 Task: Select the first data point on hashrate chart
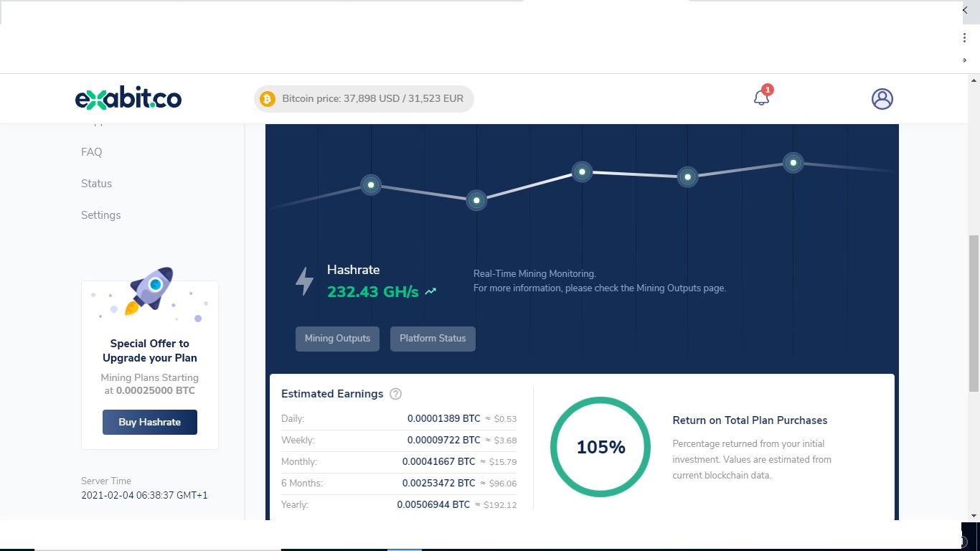pos(371,185)
